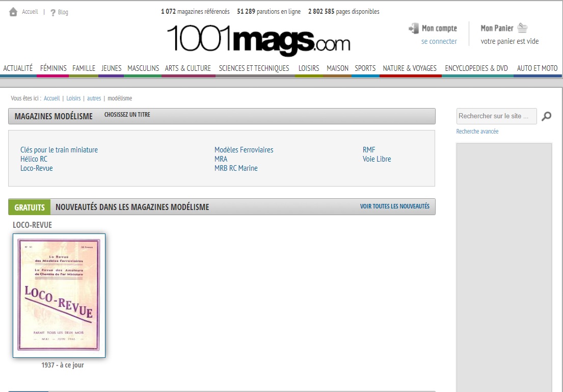
Task: Click 'votre panier est vide' text
Action: (510, 41)
